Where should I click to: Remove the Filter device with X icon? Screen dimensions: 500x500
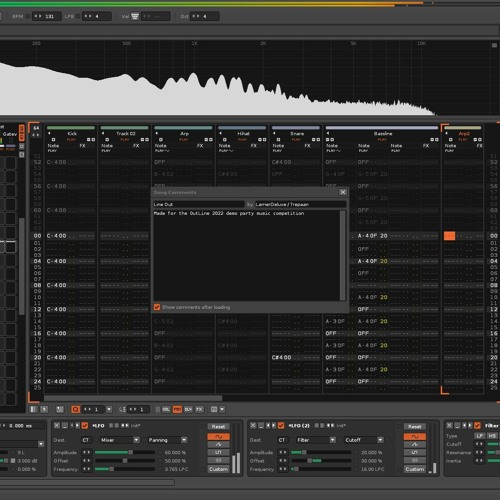coord(449,425)
